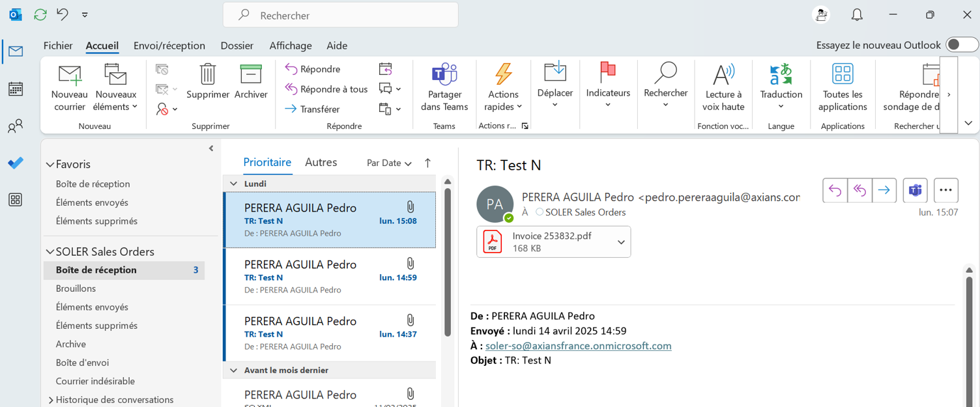Open the Par Date sort dropdown
The height and width of the screenshot is (407, 980).
[389, 163]
